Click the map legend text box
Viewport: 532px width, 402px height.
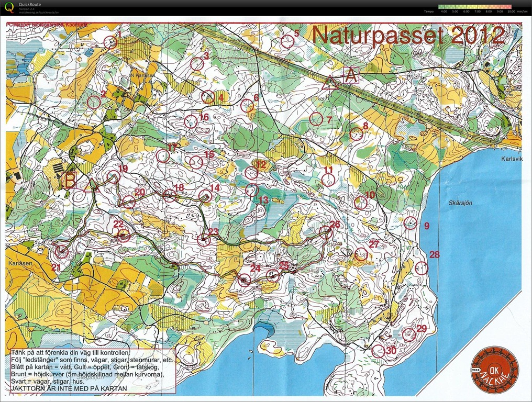click(x=92, y=371)
